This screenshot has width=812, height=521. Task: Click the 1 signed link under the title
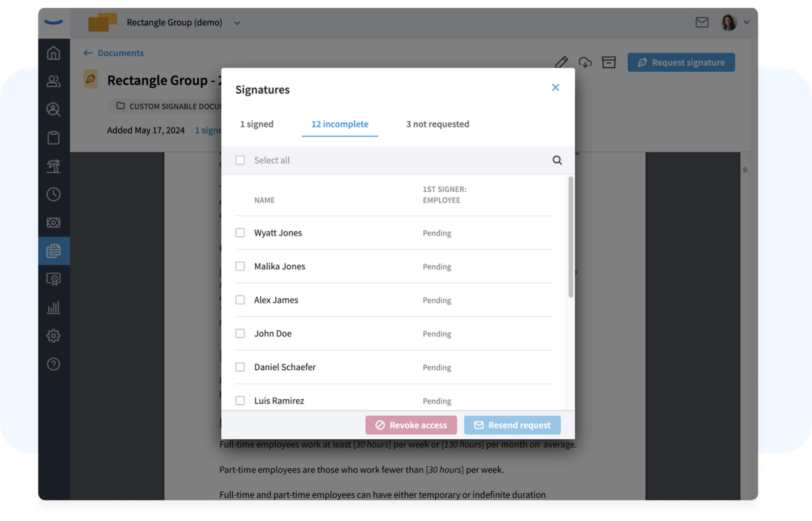[208, 130]
